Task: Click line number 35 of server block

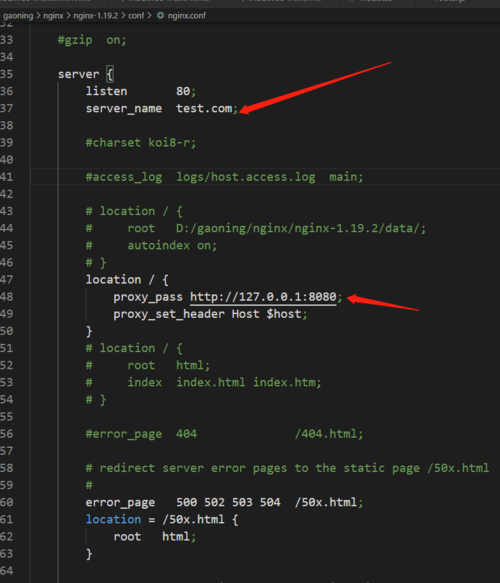Action: coord(7,74)
